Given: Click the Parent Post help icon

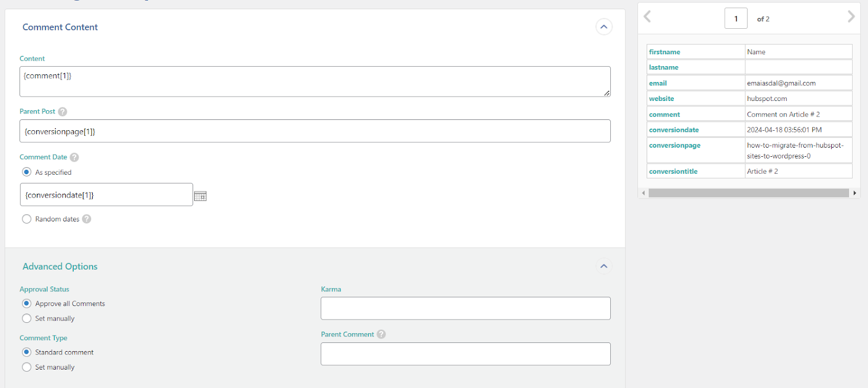Looking at the screenshot, I should (62, 112).
